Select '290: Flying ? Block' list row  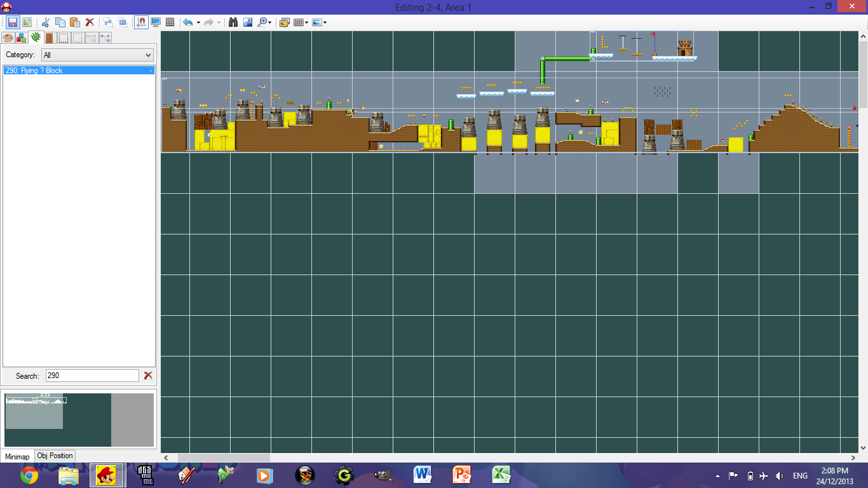[x=79, y=71]
